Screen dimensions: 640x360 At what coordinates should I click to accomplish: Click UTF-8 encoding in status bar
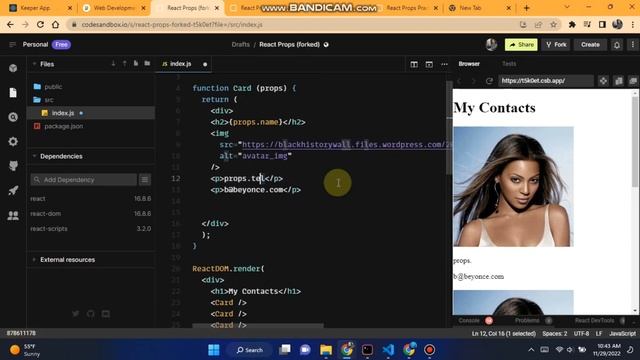coord(581,333)
